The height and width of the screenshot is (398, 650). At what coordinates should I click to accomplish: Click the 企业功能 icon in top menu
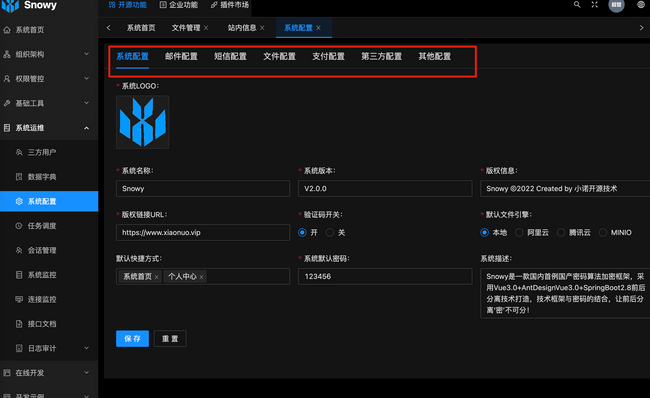pos(163,5)
